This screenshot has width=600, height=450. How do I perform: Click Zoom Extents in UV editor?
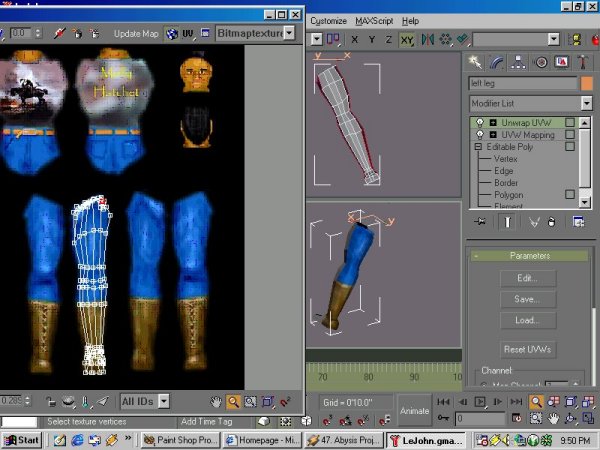pyautogui.click(x=267, y=402)
